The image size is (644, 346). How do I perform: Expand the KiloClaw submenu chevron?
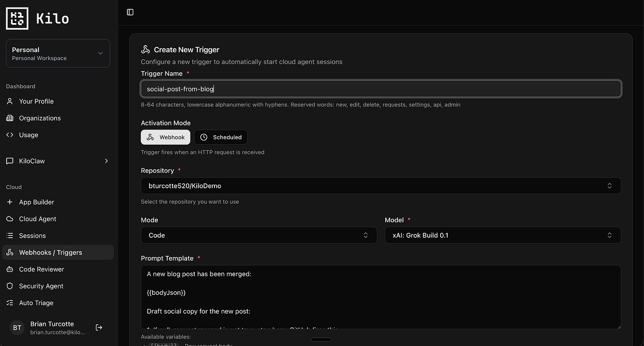click(x=106, y=161)
